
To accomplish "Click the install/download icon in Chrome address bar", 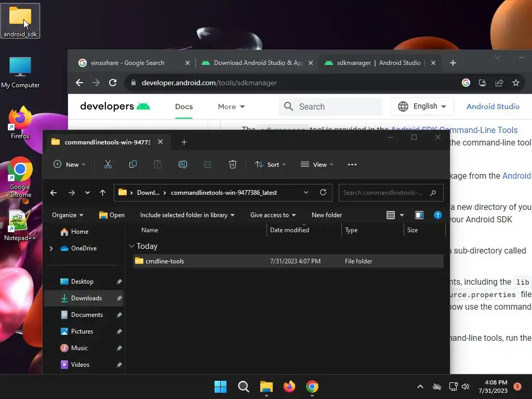I will pos(483,83).
